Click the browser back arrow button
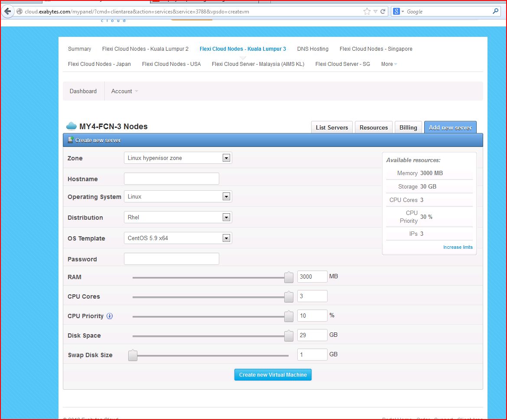 click(7, 11)
